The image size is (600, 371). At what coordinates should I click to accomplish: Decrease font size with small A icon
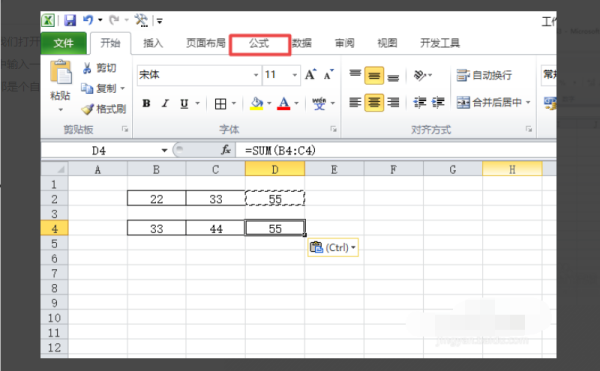[x=328, y=74]
